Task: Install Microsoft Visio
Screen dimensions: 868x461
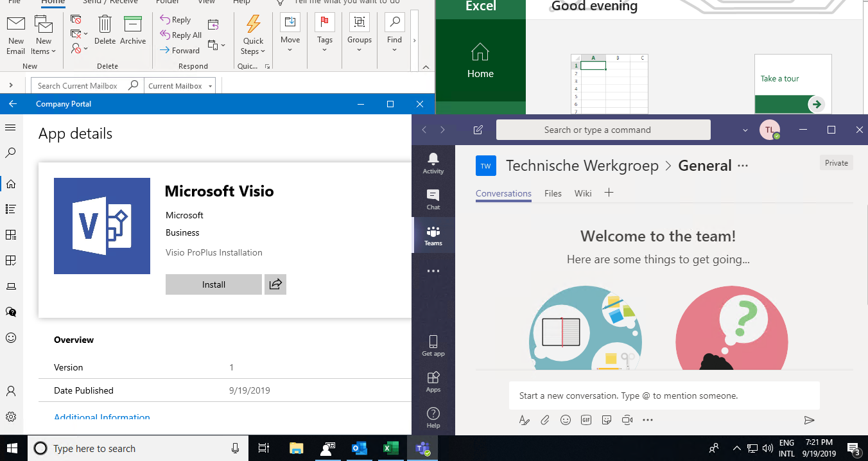Action: point(214,284)
